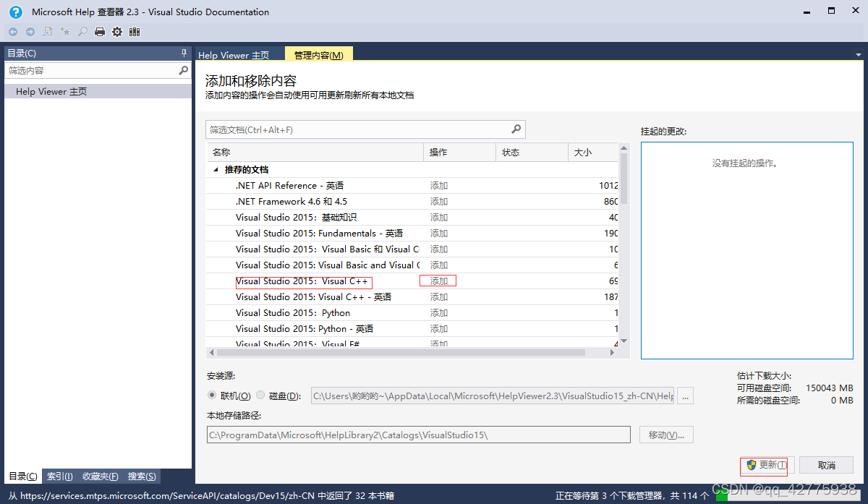Click the pin icon on the 目录 panel
Viewport: 868px width, 504px height.
point(184,54)
